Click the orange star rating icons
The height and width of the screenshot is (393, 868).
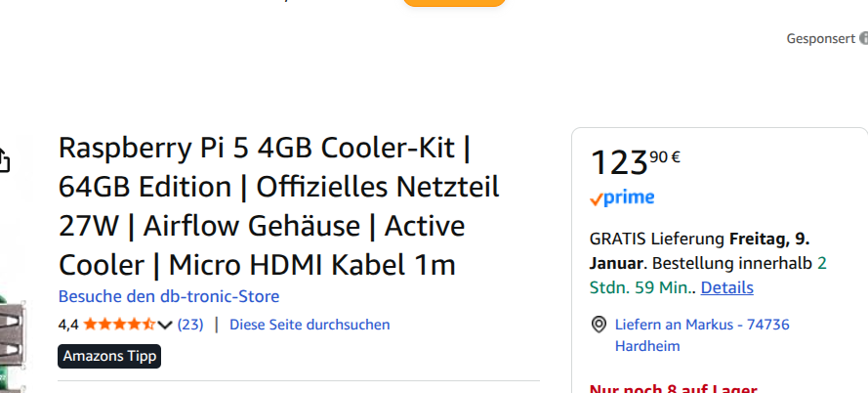(x=118, y=325)
